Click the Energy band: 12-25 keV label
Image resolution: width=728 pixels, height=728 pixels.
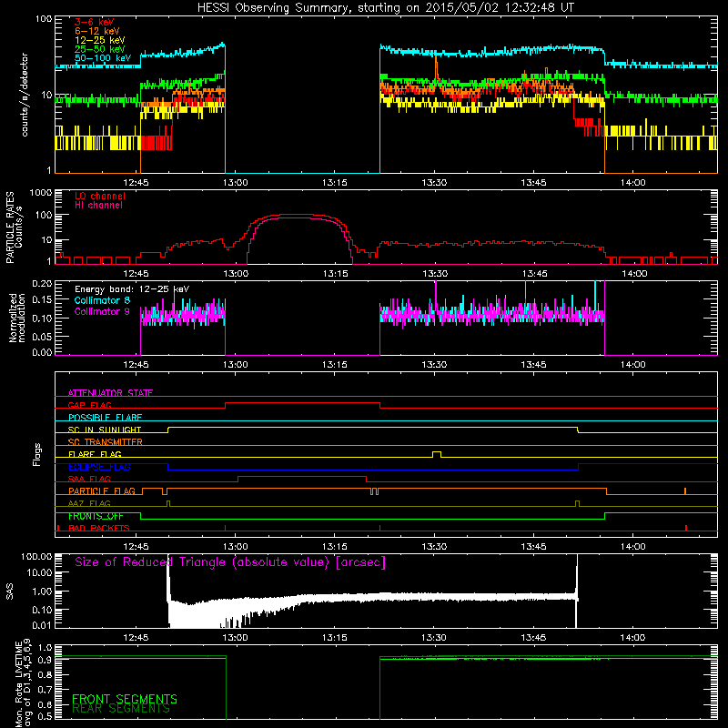(x=132, y=289)
